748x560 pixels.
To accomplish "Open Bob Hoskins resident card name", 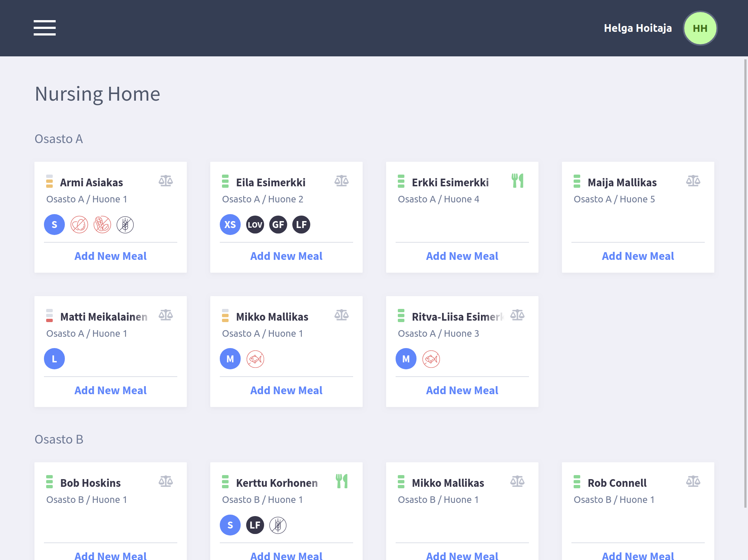I will click(x=90, y=483).
